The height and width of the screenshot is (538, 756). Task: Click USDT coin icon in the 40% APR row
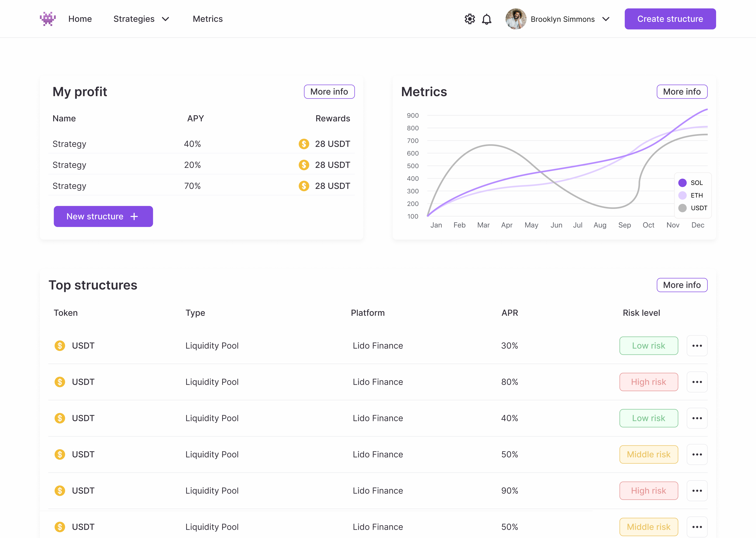[x=59, y=418]
